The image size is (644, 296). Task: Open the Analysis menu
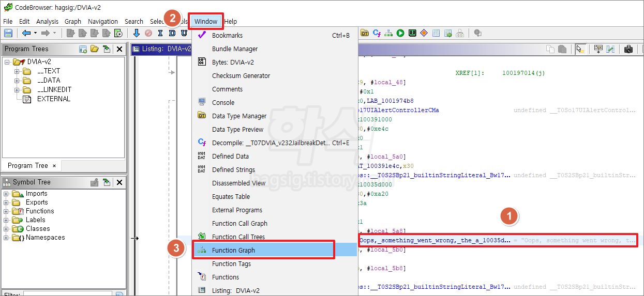pos(47,21)
